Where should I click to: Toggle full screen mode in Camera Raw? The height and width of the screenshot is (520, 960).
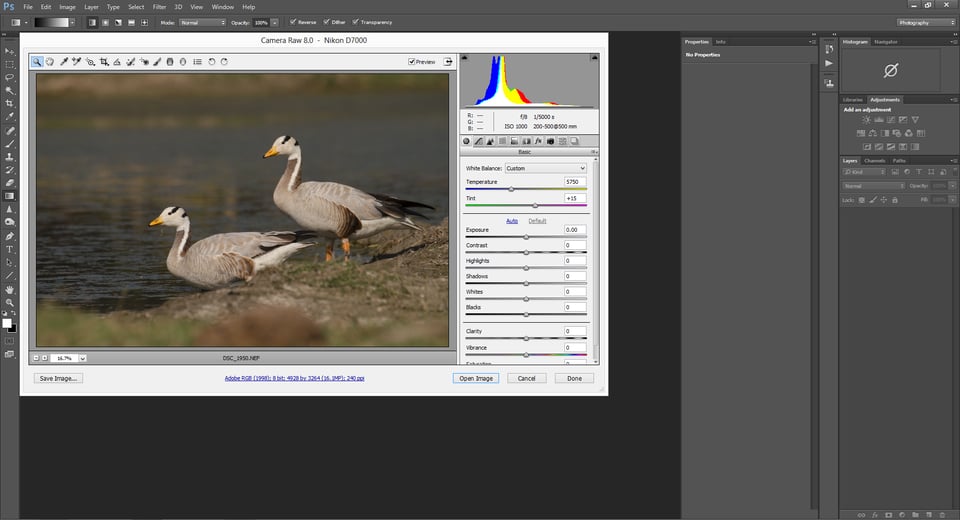point(448,62)
